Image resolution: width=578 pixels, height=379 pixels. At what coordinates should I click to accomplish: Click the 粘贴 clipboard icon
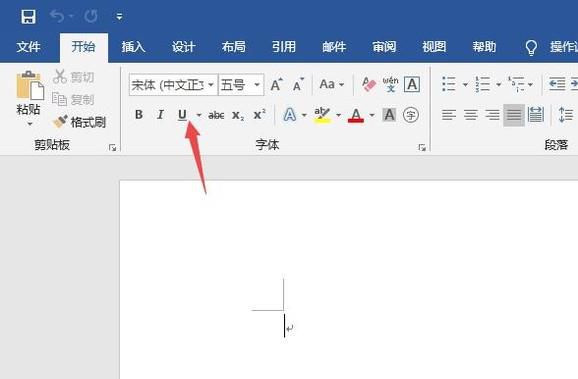[x=29, y=86]
